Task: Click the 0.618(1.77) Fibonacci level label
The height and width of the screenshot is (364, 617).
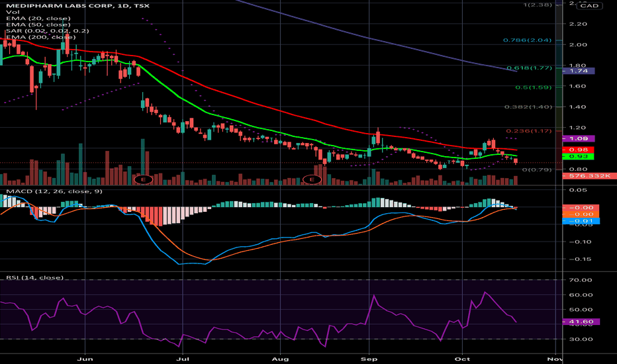Action: pos(529,68)
